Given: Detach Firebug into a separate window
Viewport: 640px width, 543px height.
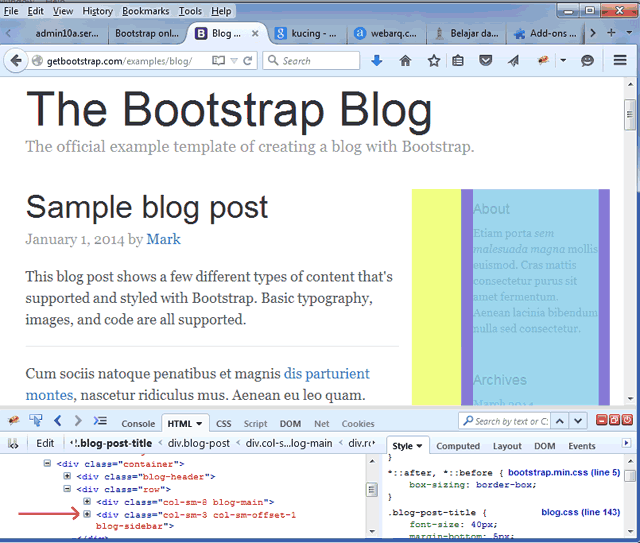Looking at the screenshot, I should [x=614, y=419].
